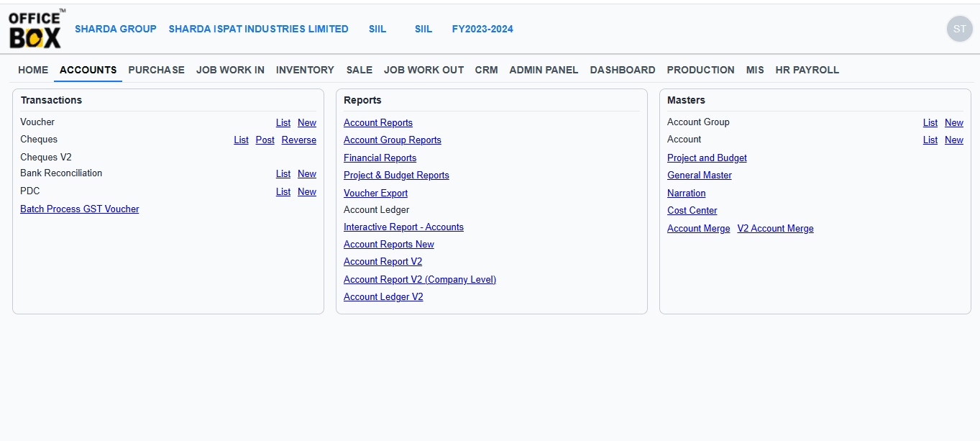
Task: Open the ACCOUNTS menu tab
Action: tap(88, 70)
